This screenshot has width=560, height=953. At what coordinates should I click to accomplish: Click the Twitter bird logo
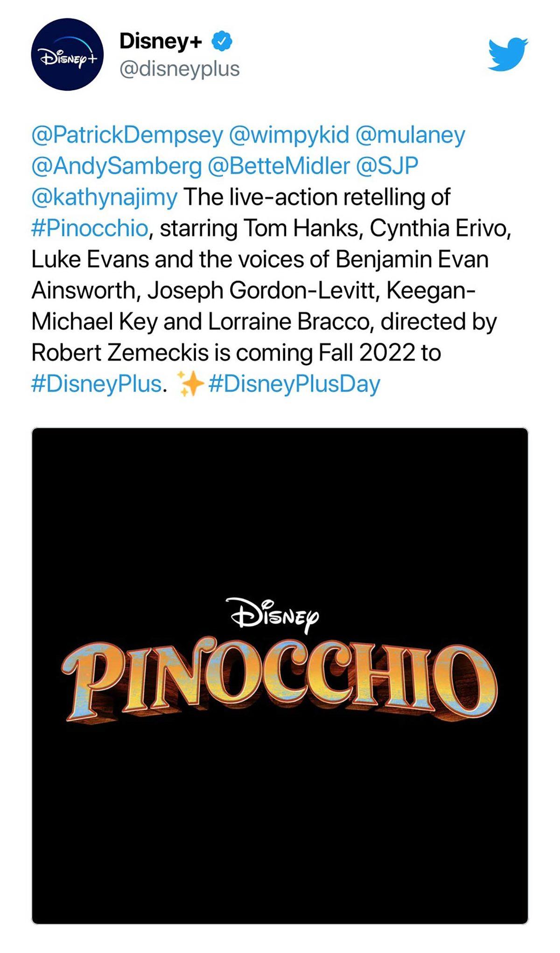pyautogui.click(x=508, y=54)
